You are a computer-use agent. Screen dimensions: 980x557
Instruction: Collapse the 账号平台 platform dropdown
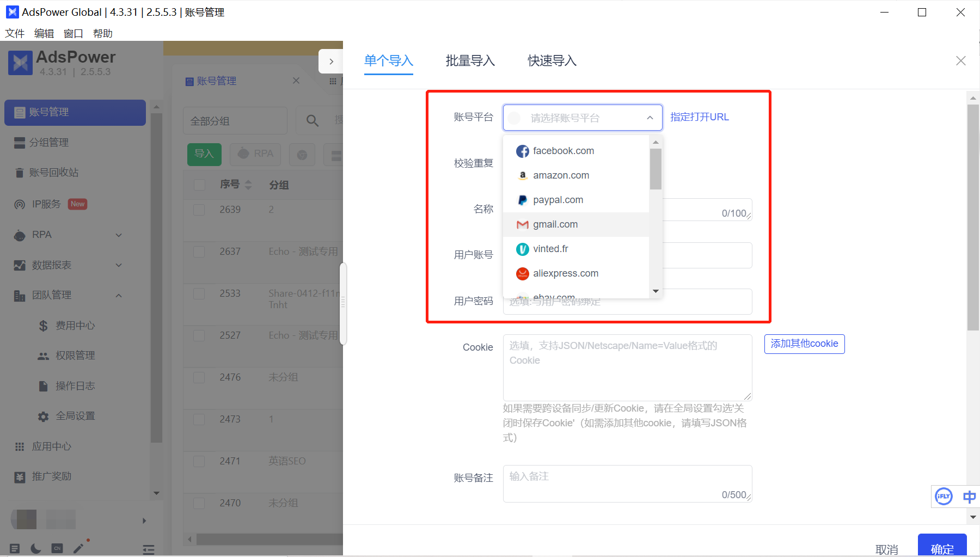pos(650,118)
